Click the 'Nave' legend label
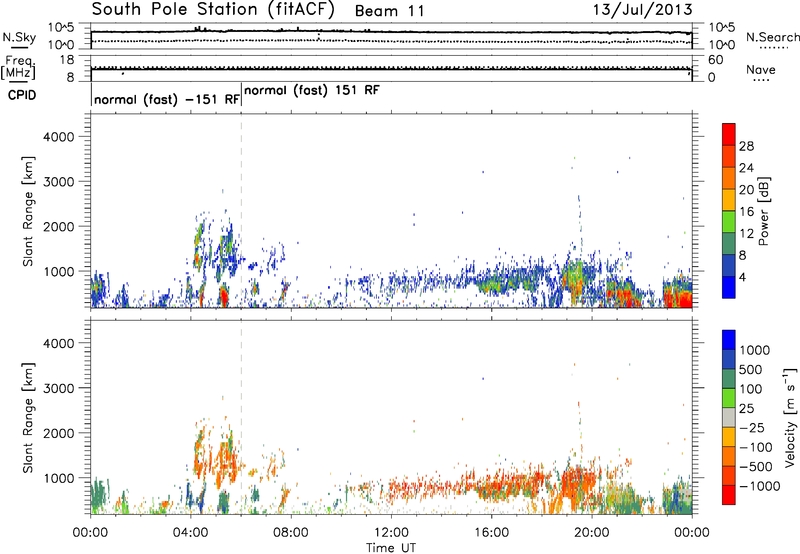The image size is (800, 554). click(761, 69)
